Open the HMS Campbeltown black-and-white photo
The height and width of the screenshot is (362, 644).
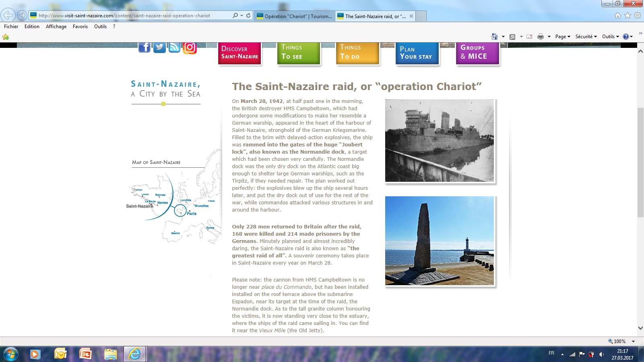click(x=440, y=141)
